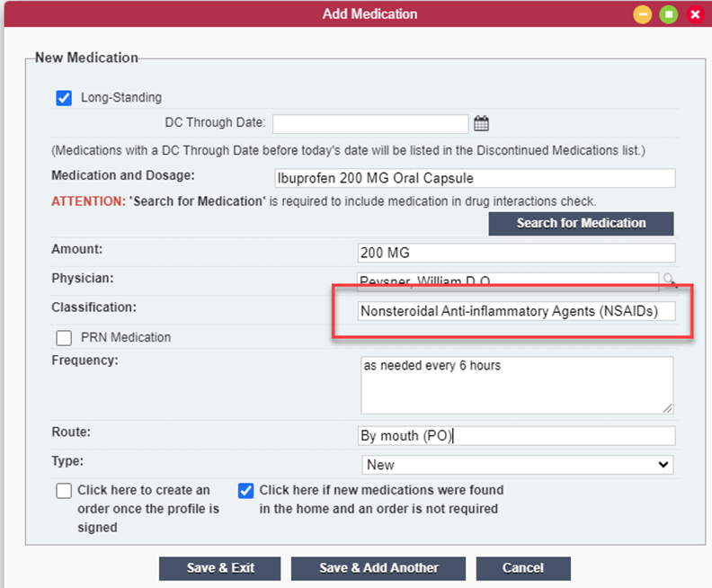712x588 pixels.
Task: Open the DC Through Date calendar picker
Action: pos(481,123)
